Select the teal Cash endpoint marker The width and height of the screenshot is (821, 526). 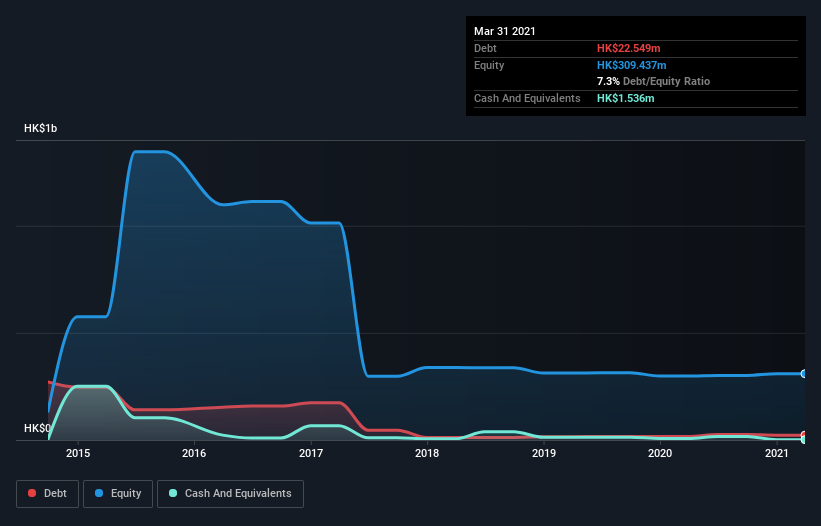(x=804, y=440)
